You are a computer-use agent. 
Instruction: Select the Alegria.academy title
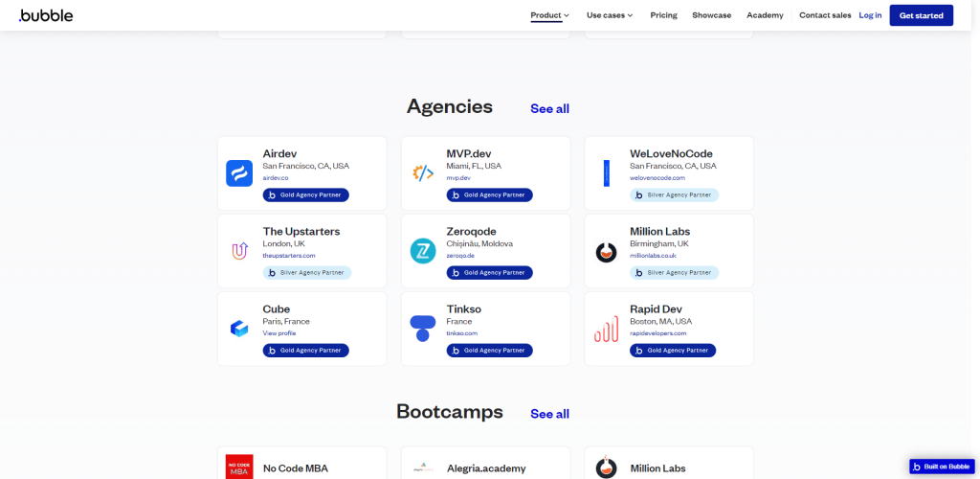pyautogui.click(x=486, y=468)
